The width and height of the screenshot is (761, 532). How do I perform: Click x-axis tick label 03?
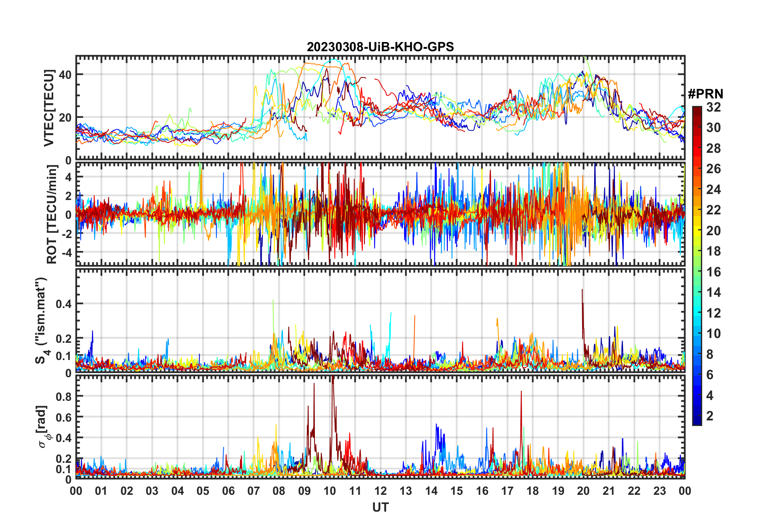pyautogui.click(x=152, y=491)
